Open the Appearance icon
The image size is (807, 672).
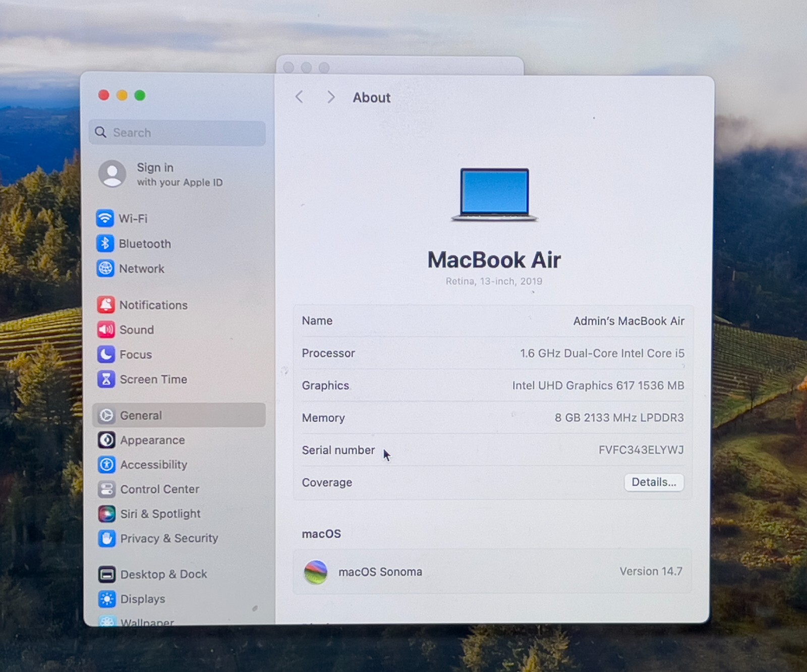point(106,440)
